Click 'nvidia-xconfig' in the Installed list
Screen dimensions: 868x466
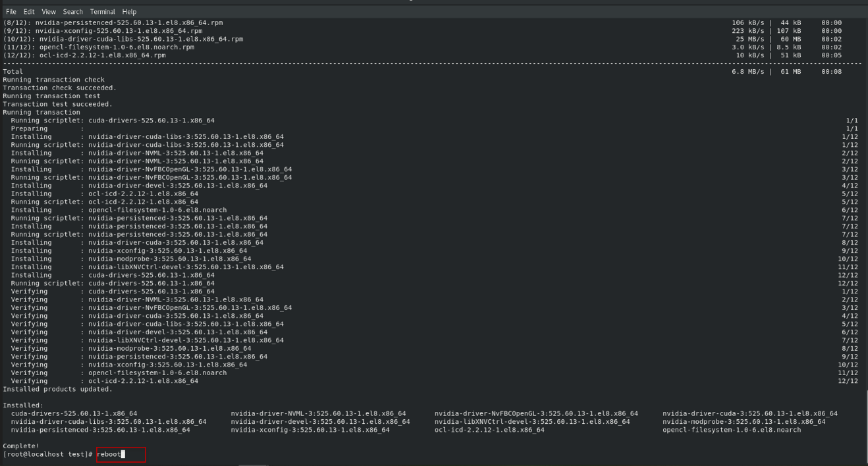[x=310, y=430]
